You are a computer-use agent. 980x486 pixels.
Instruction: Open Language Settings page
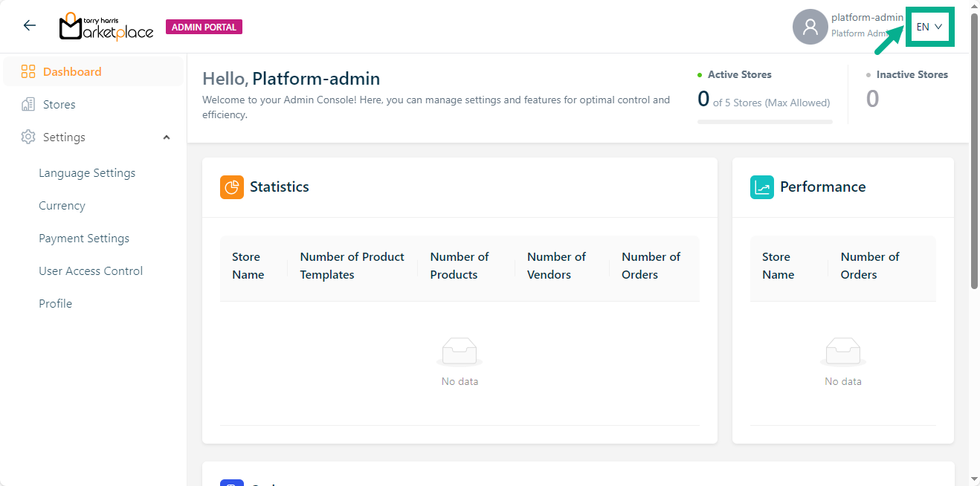[x=87, y=173]
